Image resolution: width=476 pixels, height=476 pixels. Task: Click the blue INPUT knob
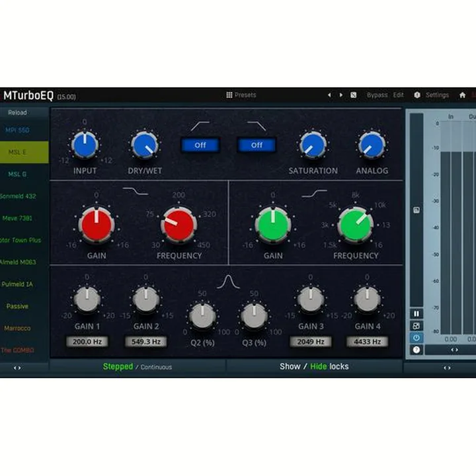click(x=85, y=145)
